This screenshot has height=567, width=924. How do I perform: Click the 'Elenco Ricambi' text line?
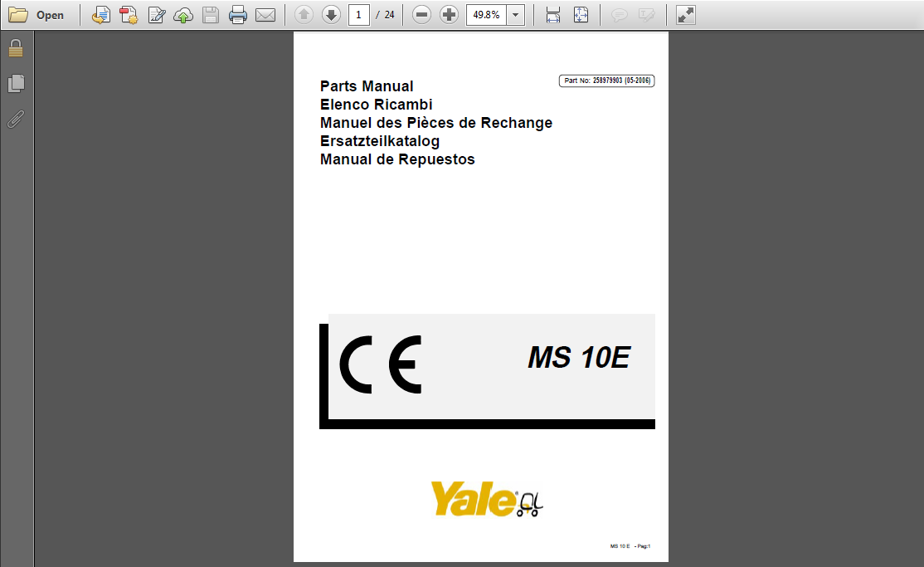376,105
